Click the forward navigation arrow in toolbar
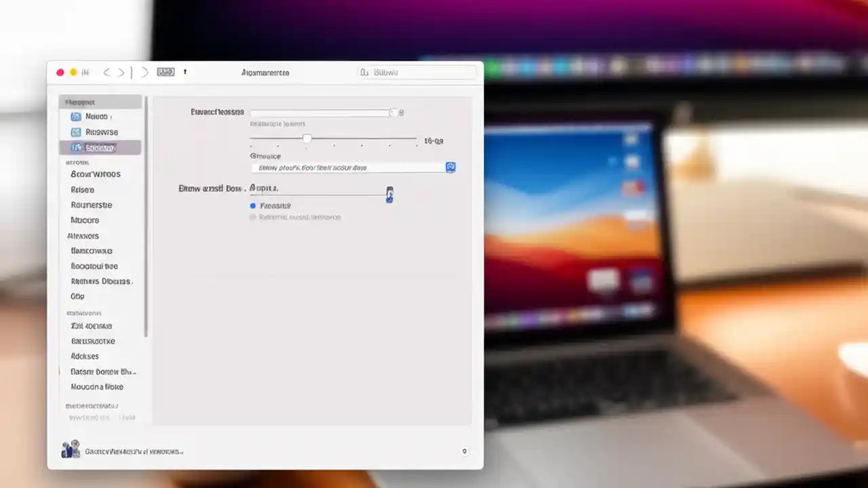Viewport: 868px width, 488px height. pyautogui.click(x=121, y=72)
